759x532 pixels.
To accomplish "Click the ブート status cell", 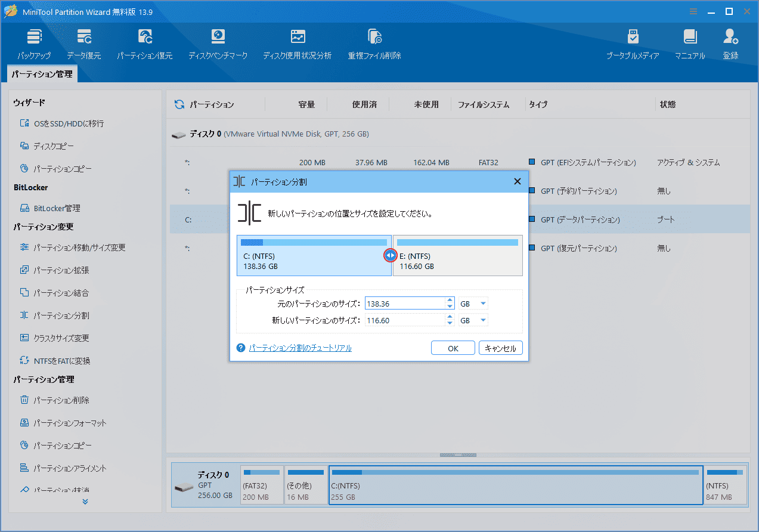I will [x=666, y=219].
